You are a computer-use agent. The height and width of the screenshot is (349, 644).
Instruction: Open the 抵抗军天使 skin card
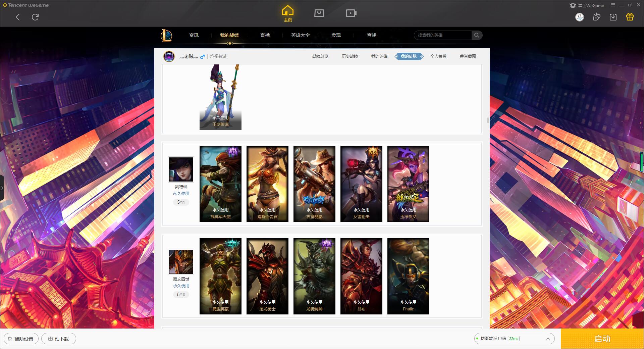[220, 184]
